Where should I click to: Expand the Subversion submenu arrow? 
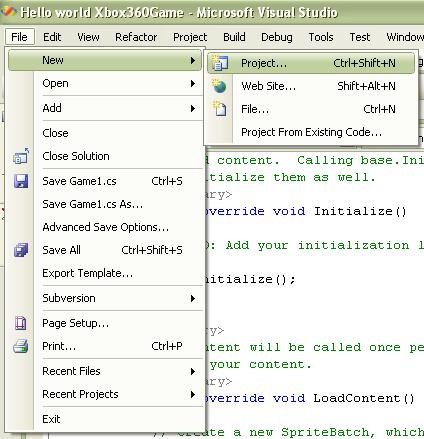[193, 298]
